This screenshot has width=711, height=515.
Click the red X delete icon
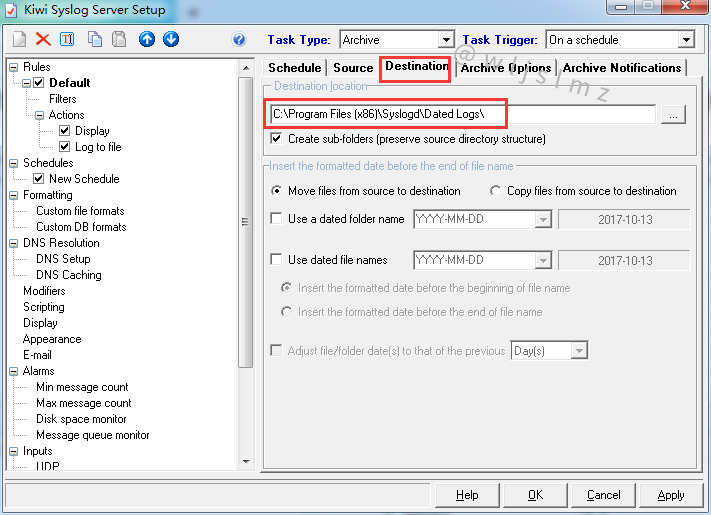(x=43, y=39)
